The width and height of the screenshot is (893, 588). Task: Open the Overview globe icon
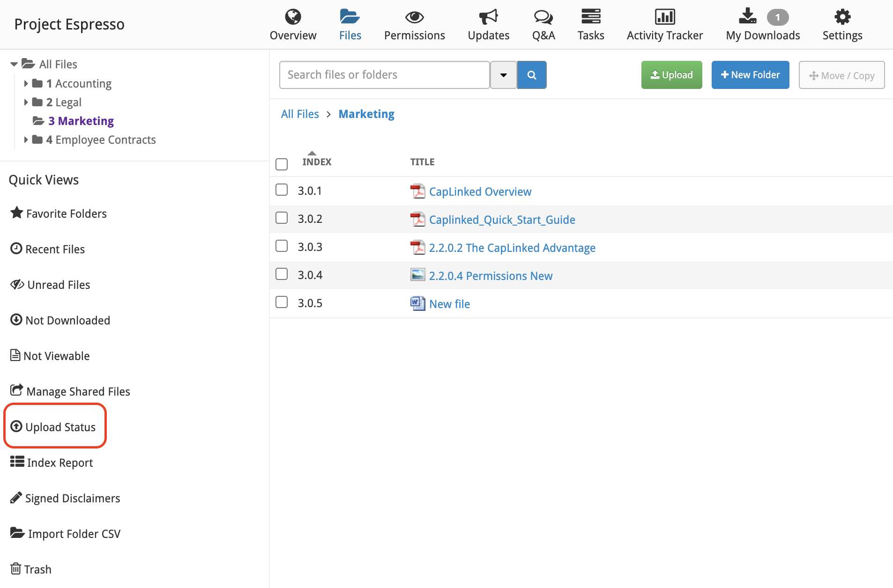[x=293, y=17]
